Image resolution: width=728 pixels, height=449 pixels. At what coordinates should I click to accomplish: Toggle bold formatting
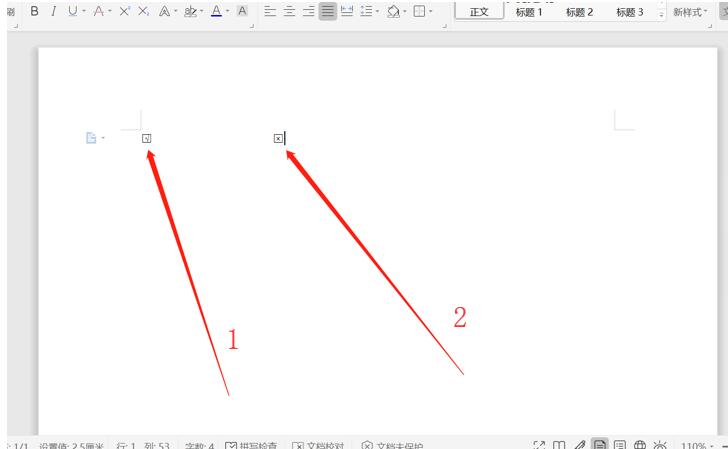(x=34, y=11)
